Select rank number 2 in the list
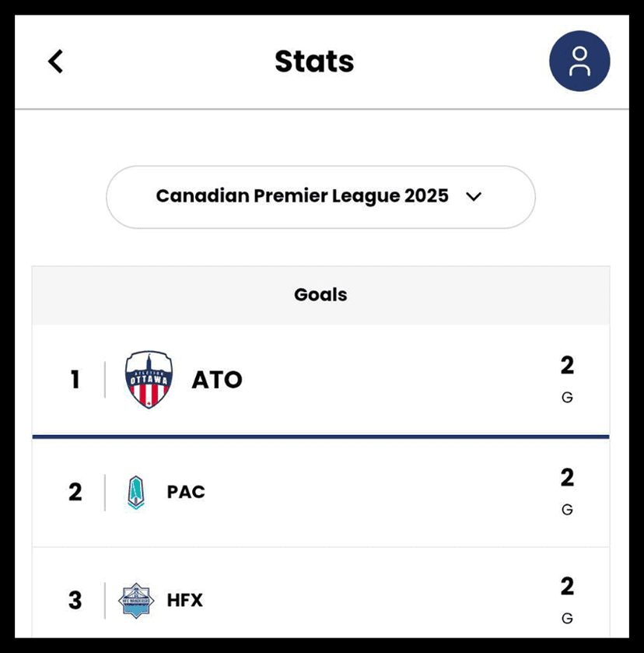This screenshot has height=653, width=644. [x=75, y=492]
